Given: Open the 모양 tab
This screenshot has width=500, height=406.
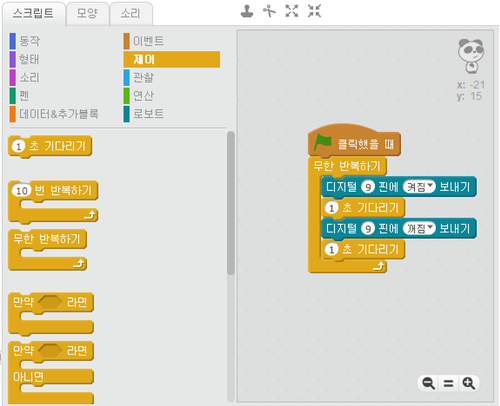Looking at the screenshot, I should click(87, 14).
